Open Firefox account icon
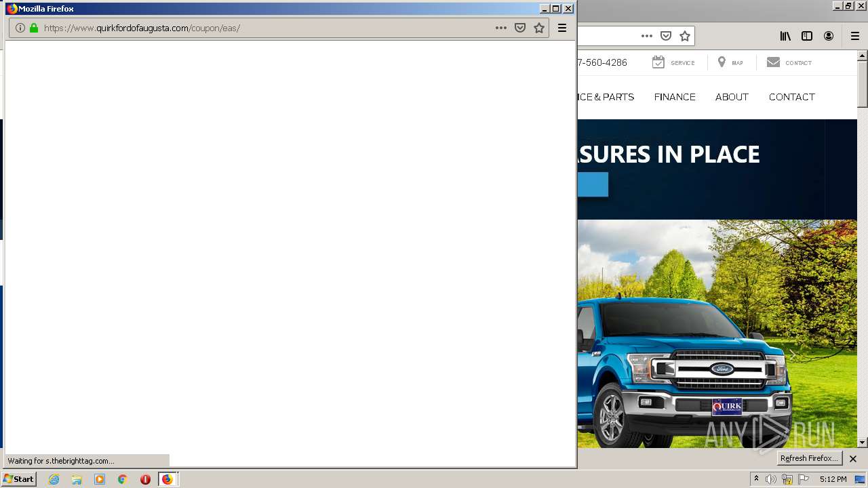This screenshot has width=868, height=488. (x=829, y=36)
